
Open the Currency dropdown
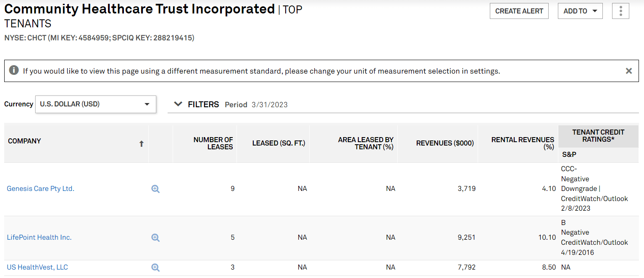[95, 104]
